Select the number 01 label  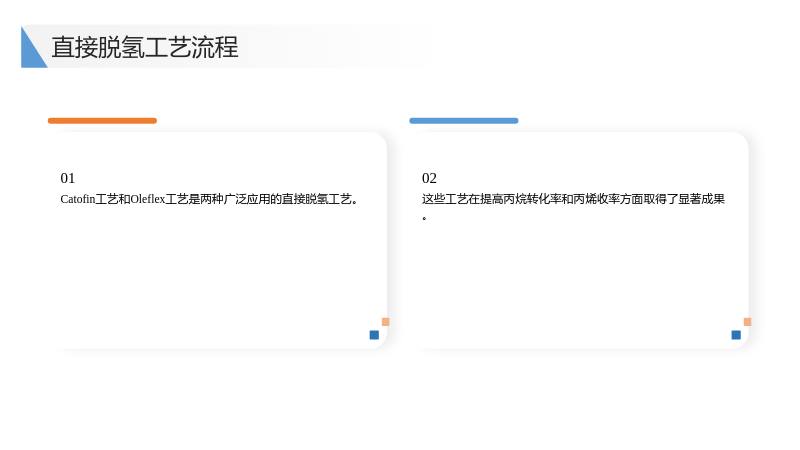point(67,178)
